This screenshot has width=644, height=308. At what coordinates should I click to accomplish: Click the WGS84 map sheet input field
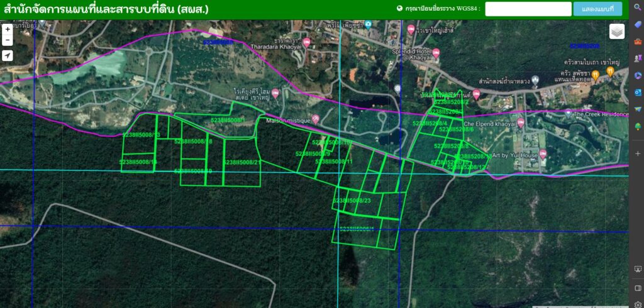(527, 9)
